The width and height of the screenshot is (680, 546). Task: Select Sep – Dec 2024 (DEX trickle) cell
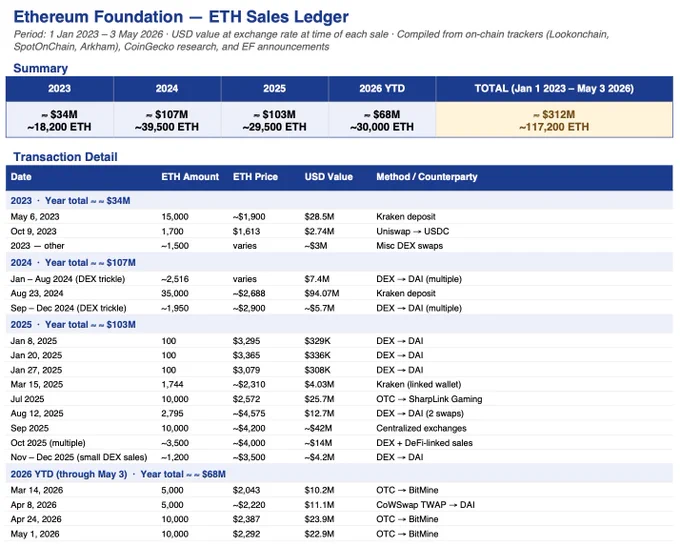(69, 308)
